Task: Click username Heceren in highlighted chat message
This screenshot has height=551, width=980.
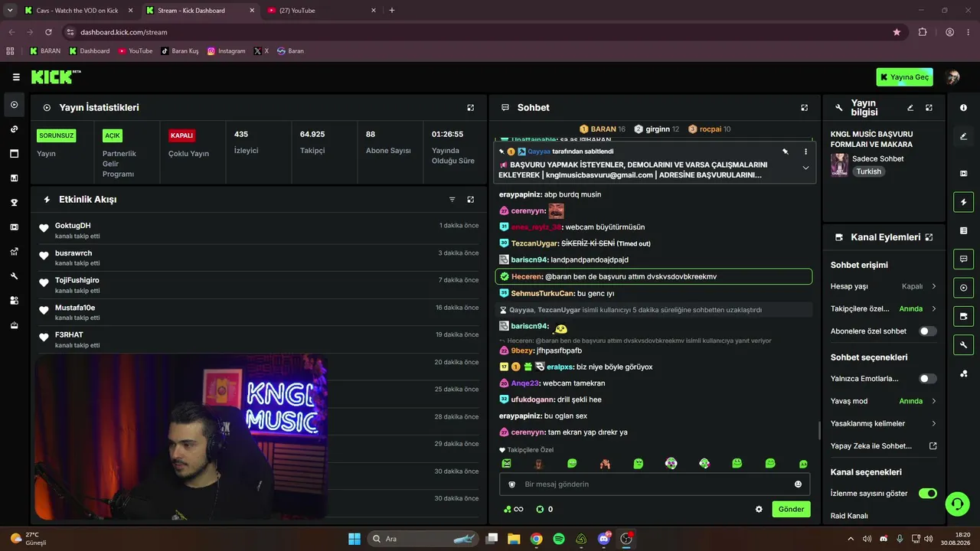Action: click(x=527, y=276)
